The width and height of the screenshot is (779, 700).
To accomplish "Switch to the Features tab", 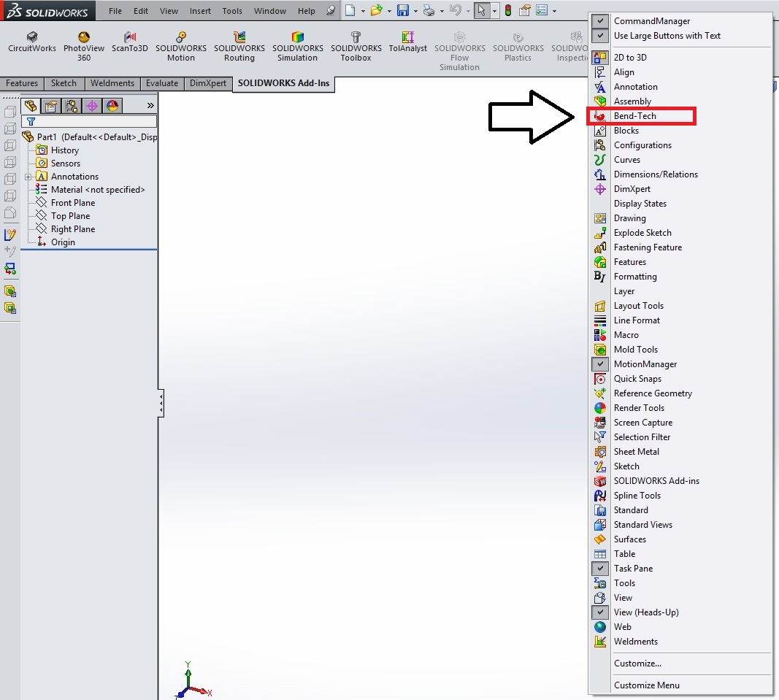I will [22, 83].
